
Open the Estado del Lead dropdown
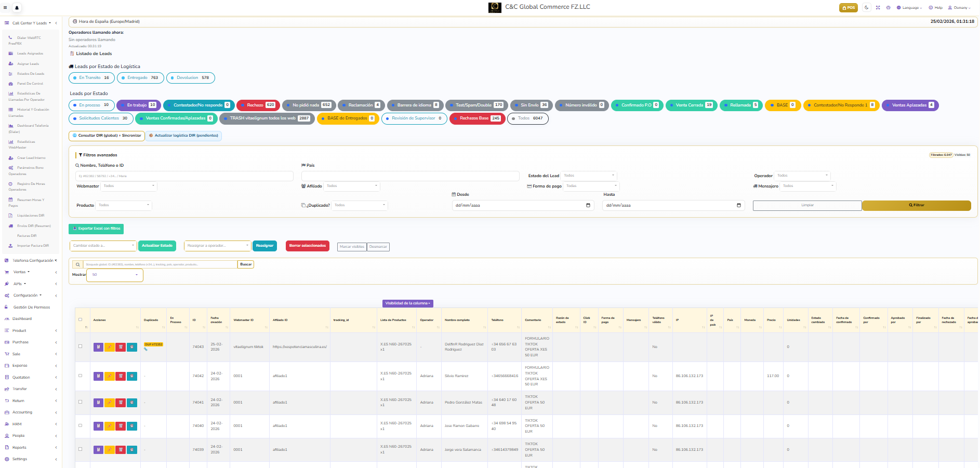[x=588, y=176]
